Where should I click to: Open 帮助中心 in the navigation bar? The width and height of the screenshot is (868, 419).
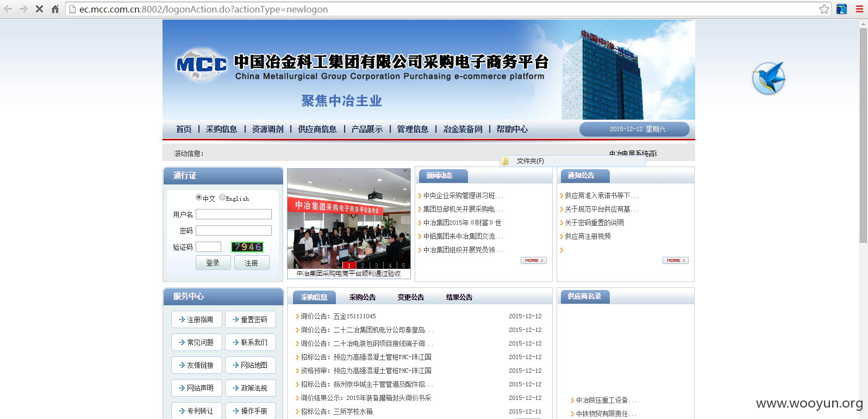click(x=512, y=129)
